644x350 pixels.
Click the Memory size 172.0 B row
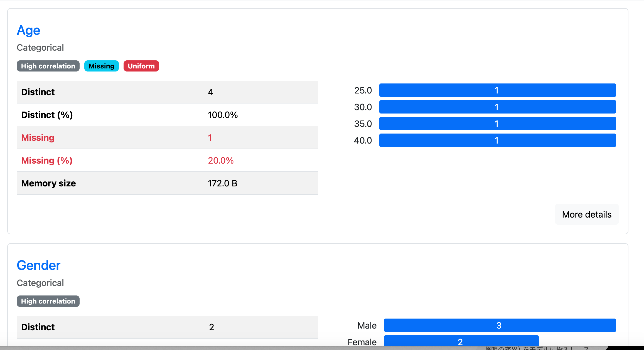[x=167, y=183]
